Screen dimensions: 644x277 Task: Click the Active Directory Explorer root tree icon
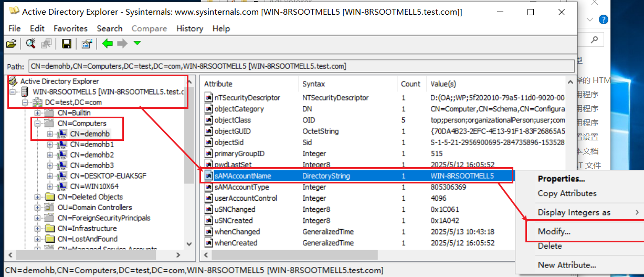coord(13,81)
